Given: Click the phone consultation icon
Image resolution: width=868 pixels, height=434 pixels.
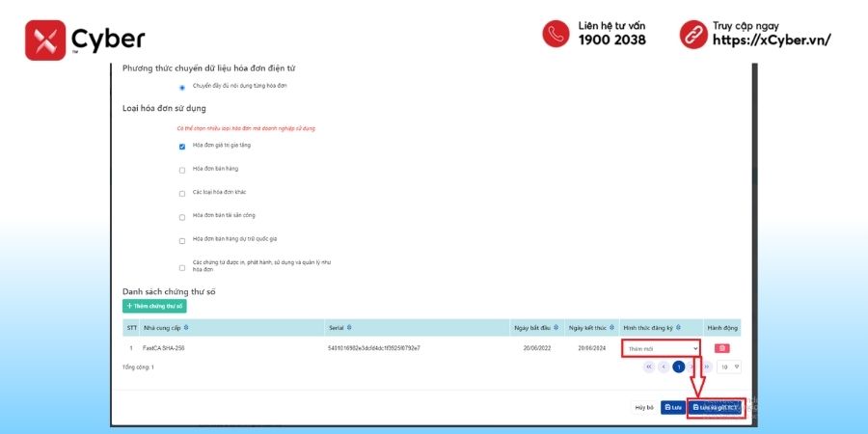Looking at the screenshot, I should [x=556, y=34].
